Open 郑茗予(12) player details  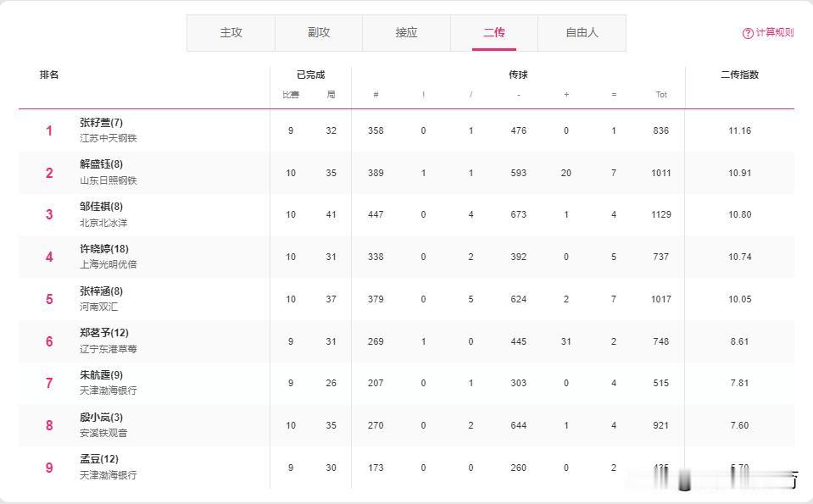click(x=104, y=333)
